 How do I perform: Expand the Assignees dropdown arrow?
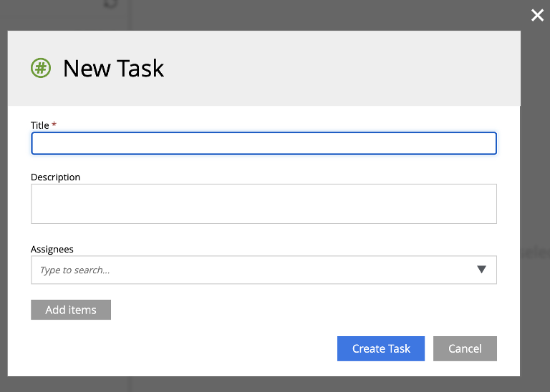tap(481, 270)
